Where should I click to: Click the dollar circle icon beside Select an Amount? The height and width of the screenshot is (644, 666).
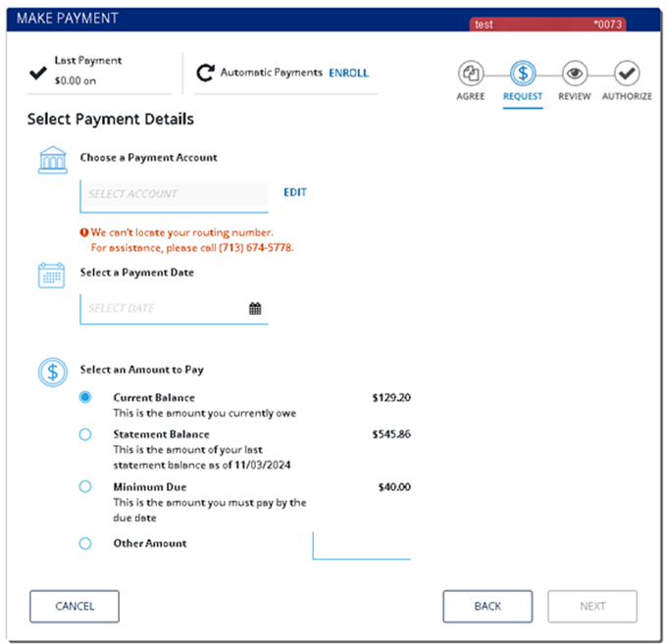[53, 372]
